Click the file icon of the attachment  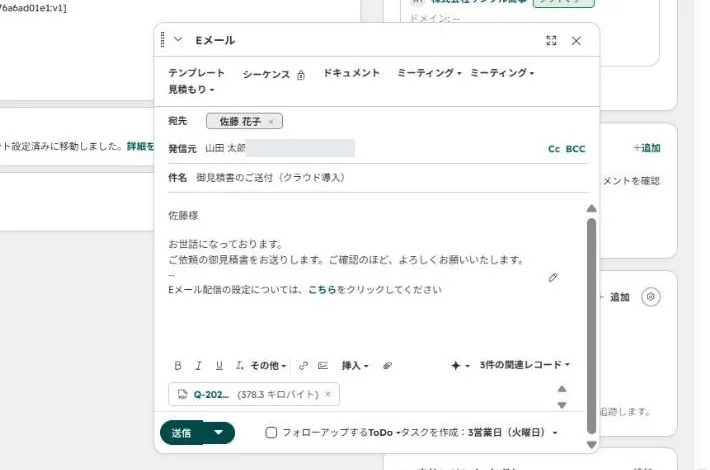click(x=182, y=394)
